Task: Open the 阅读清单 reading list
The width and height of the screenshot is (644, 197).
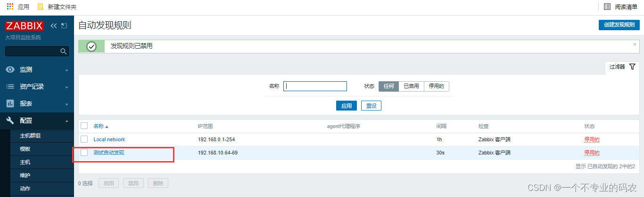Action: tap(620, 7)
